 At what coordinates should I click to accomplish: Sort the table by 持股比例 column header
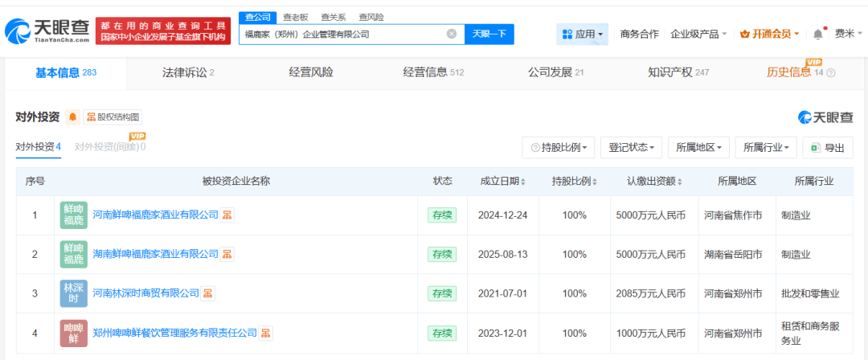point(575,182)
